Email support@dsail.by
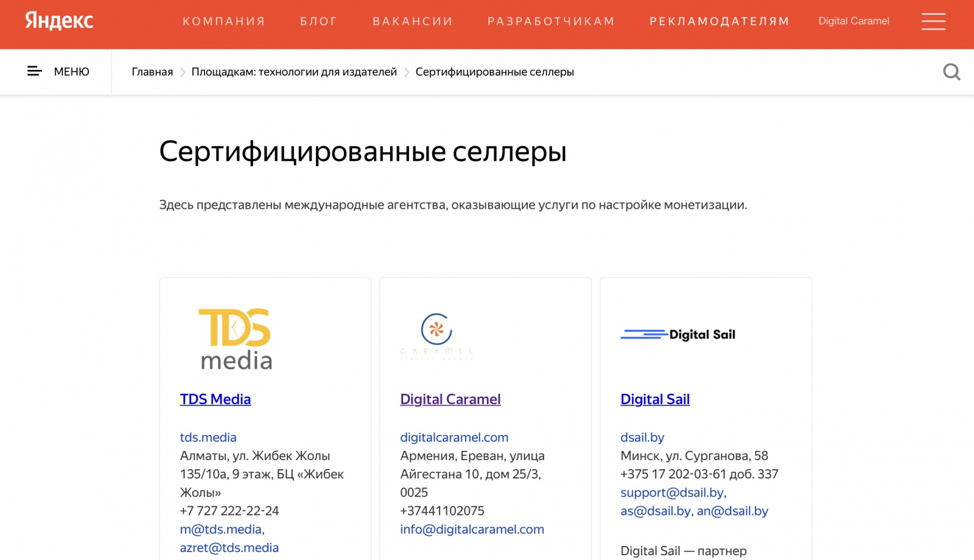The height and width of the screenshot is (560, 974). click(672, 492)
